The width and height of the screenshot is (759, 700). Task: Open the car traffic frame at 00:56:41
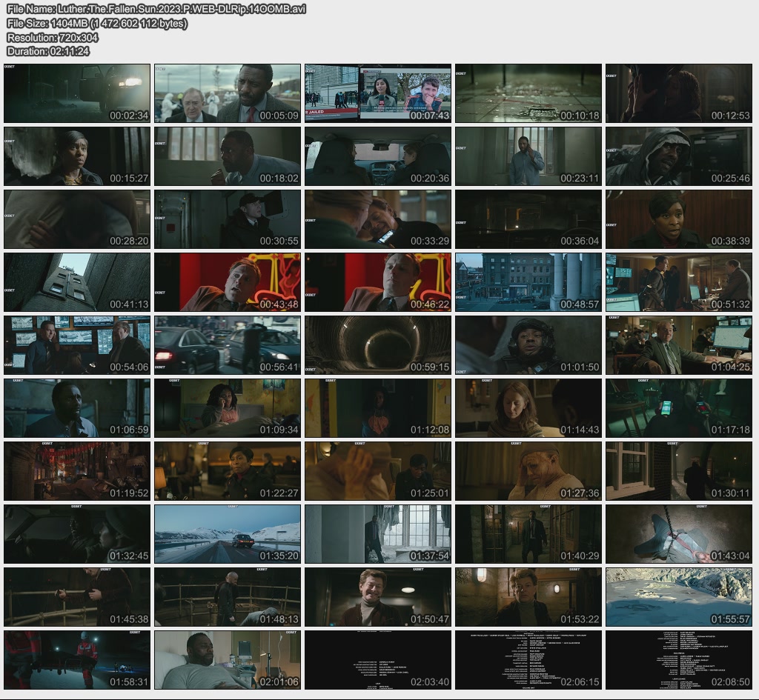(228, 345)
